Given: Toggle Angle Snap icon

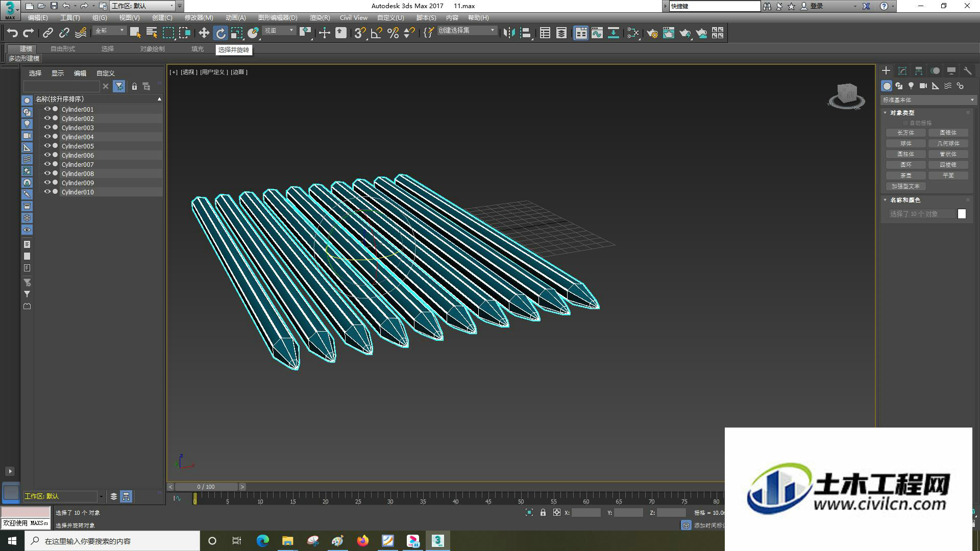Looking at the screenshot, I should point(376,33).
